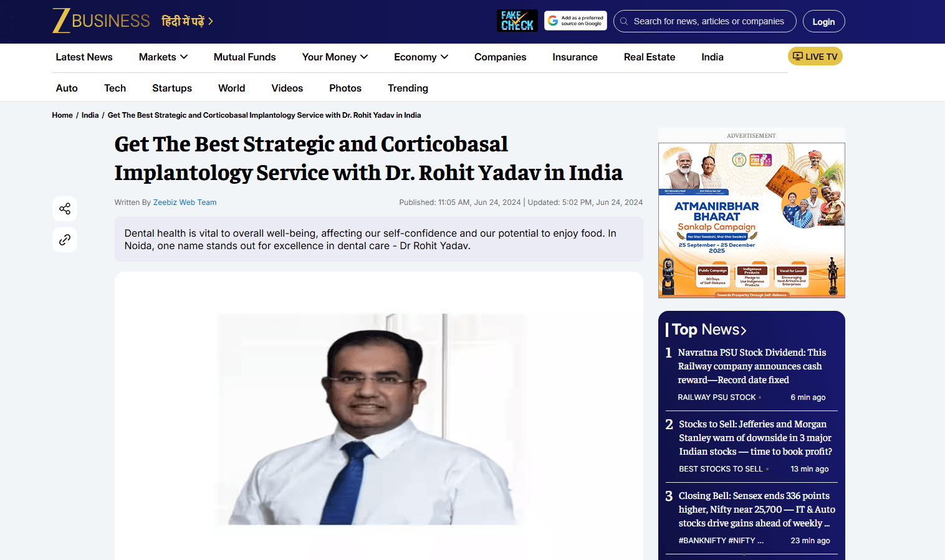Image resolution: width=945 pixels, height=560 pixels.
Task: Switch to the Hindi version link
Action: tap(187, 21)
